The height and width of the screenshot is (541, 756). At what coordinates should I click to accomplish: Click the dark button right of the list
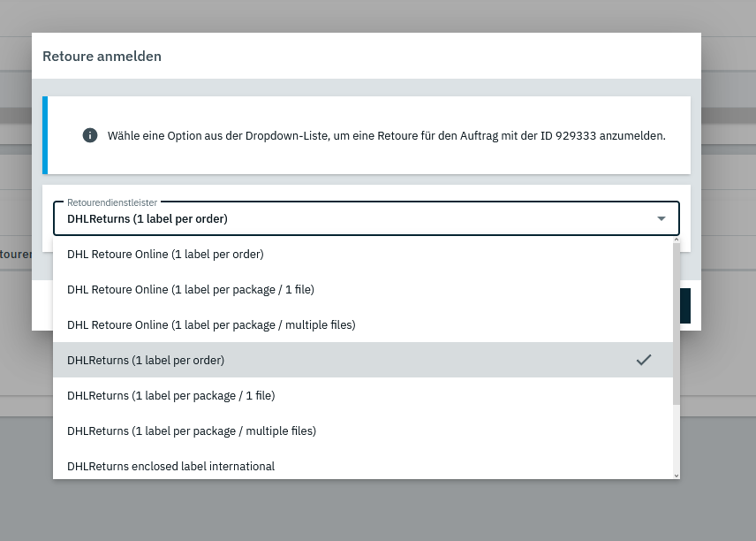tap(684, 305)
